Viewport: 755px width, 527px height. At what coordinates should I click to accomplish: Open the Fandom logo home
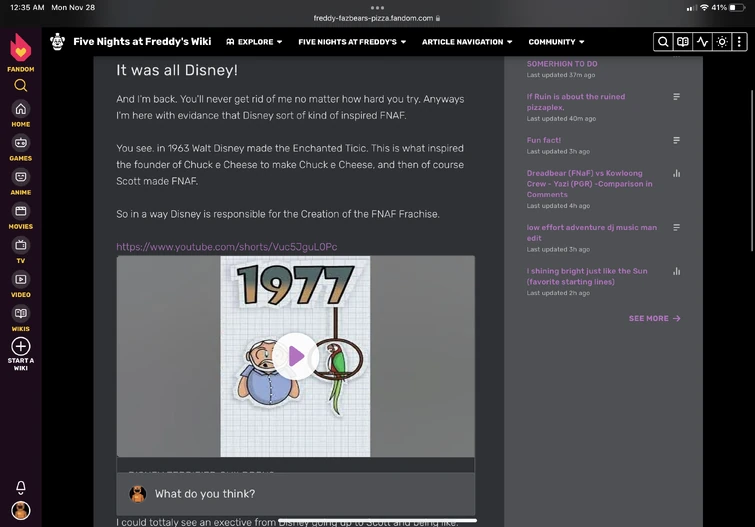21,53
